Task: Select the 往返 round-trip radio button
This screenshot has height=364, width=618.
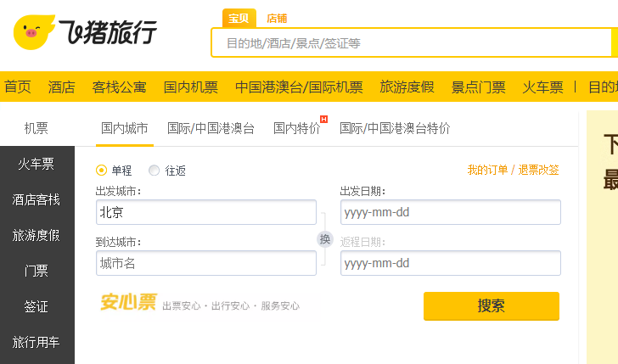Action: coord(154,171)
